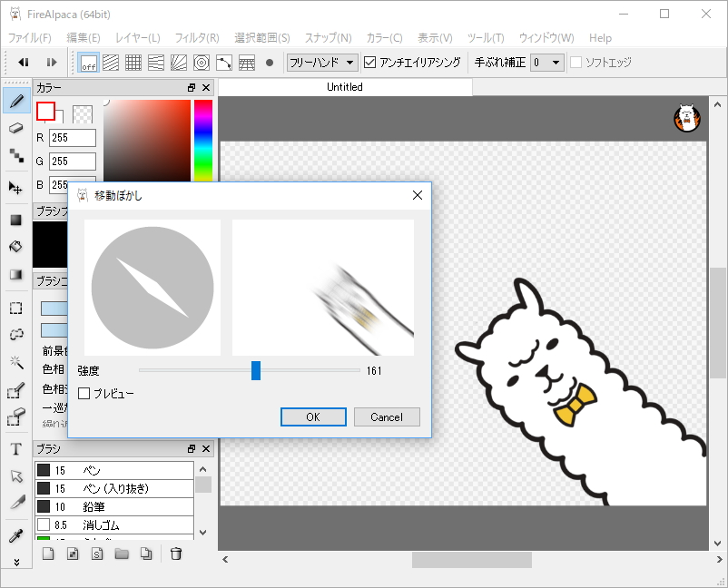728x588 pixels.
Task: Open the 編集(E) menu
Action: pyautogui.click(x=84, y=37)
